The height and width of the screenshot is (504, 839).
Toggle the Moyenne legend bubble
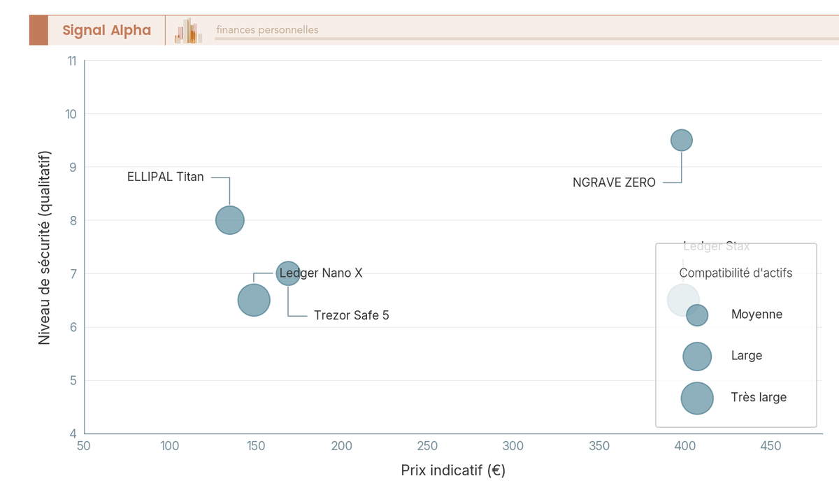[697, 315]
